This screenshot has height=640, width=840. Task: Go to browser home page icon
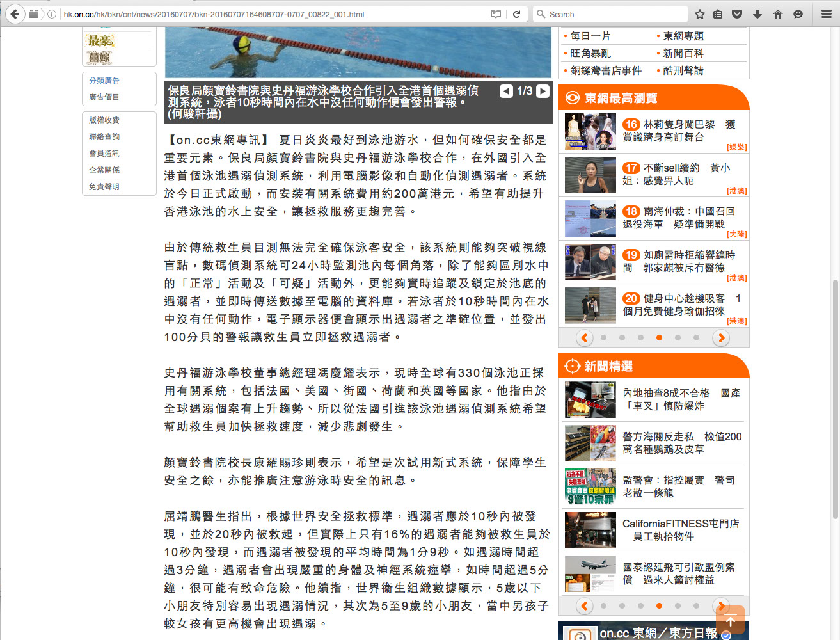coord(778,14)
